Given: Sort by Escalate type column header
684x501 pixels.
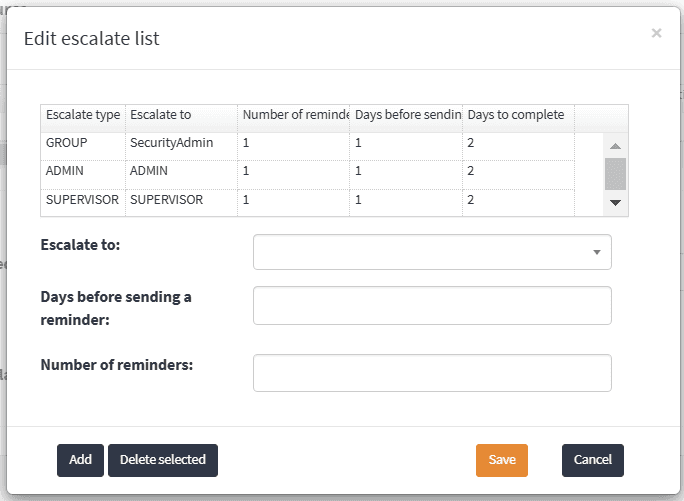Looking at the screenshot, I should [83, 115].
